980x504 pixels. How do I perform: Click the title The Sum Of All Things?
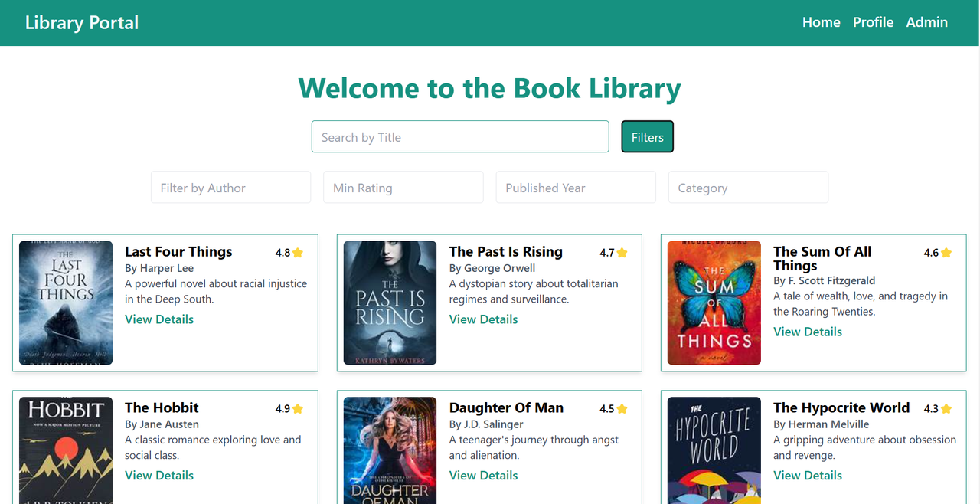tap(822, 258)
